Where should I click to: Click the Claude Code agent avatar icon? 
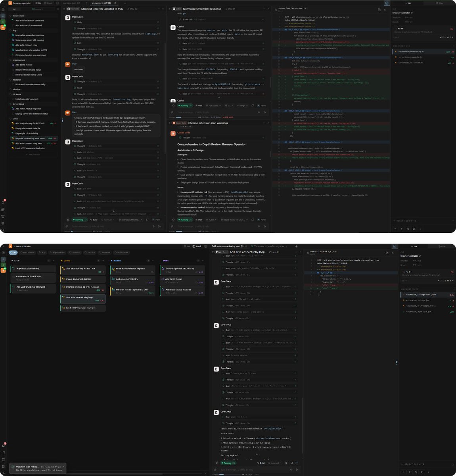tap(173, 134)
